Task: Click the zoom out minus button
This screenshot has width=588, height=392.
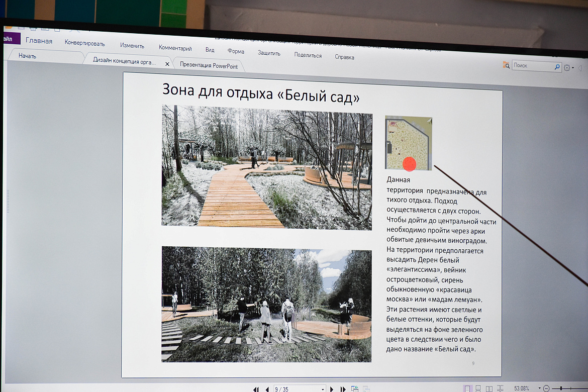Action: [x=546, y=388]
